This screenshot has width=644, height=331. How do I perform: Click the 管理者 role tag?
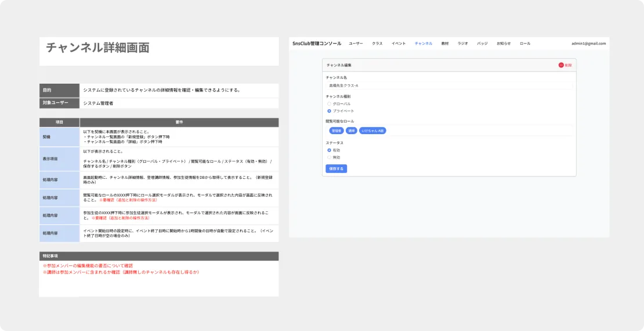coord(337,131)
